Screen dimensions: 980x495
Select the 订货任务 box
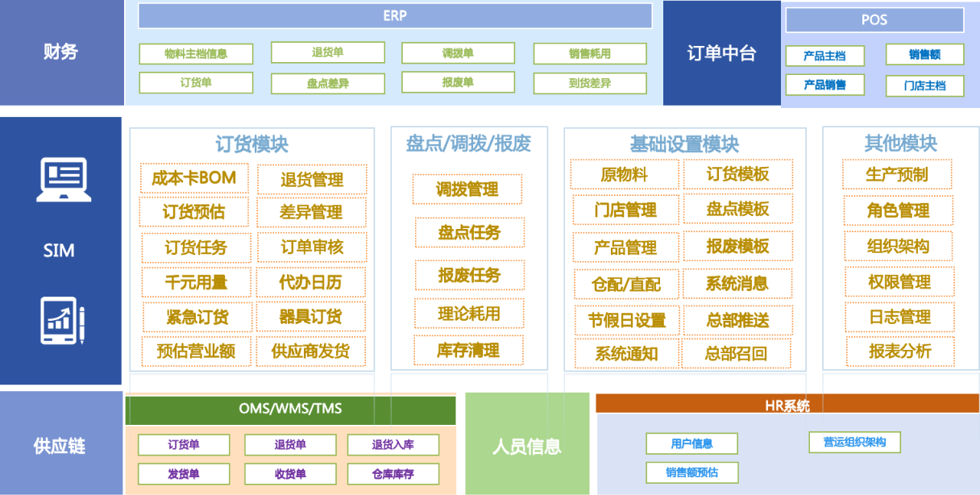click(x=196, y=247)
